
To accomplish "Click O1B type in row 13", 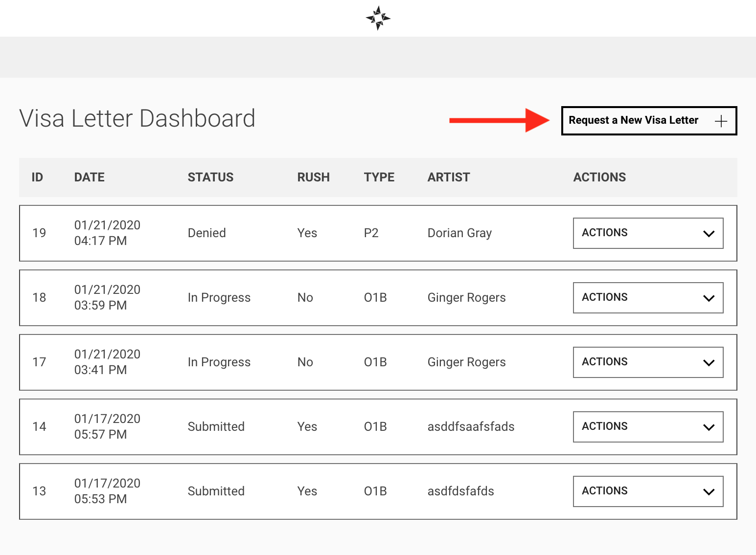I will (375, 491).
